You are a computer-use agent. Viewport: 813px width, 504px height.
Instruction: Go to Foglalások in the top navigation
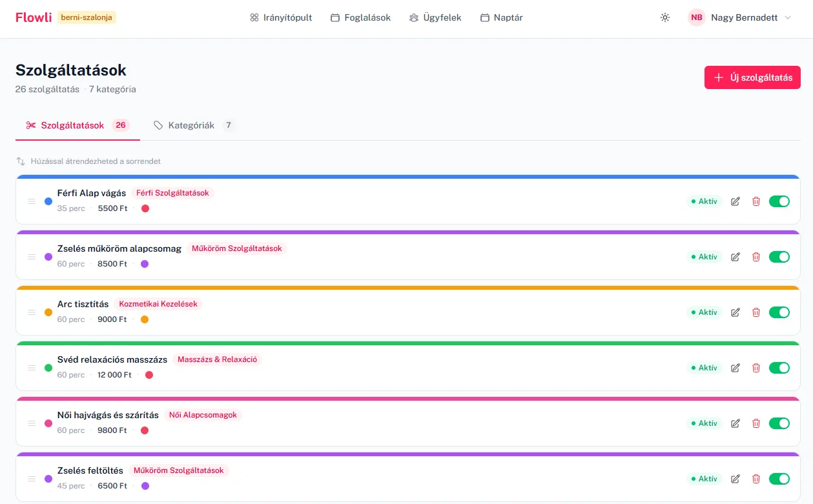(360, 18)
